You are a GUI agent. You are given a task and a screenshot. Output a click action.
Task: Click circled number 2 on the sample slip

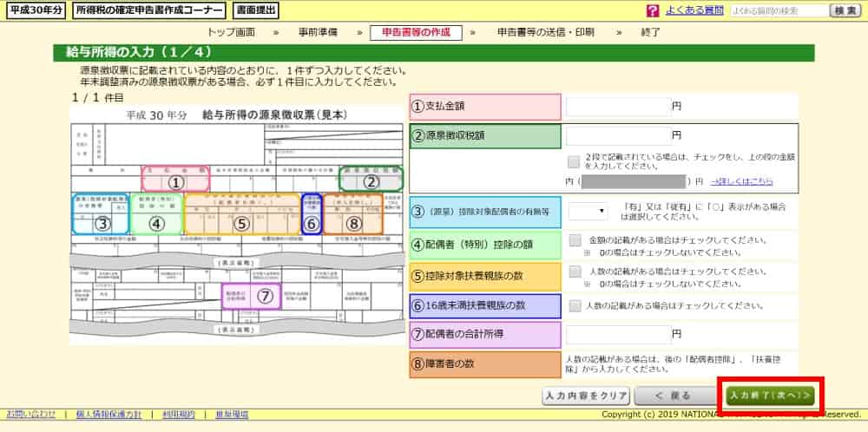371,182
